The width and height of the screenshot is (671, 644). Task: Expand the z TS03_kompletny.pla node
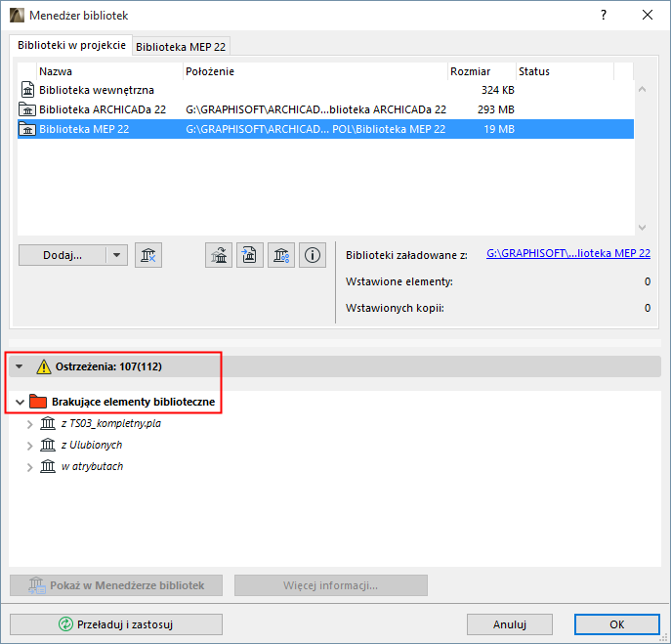tap(29, 424)
